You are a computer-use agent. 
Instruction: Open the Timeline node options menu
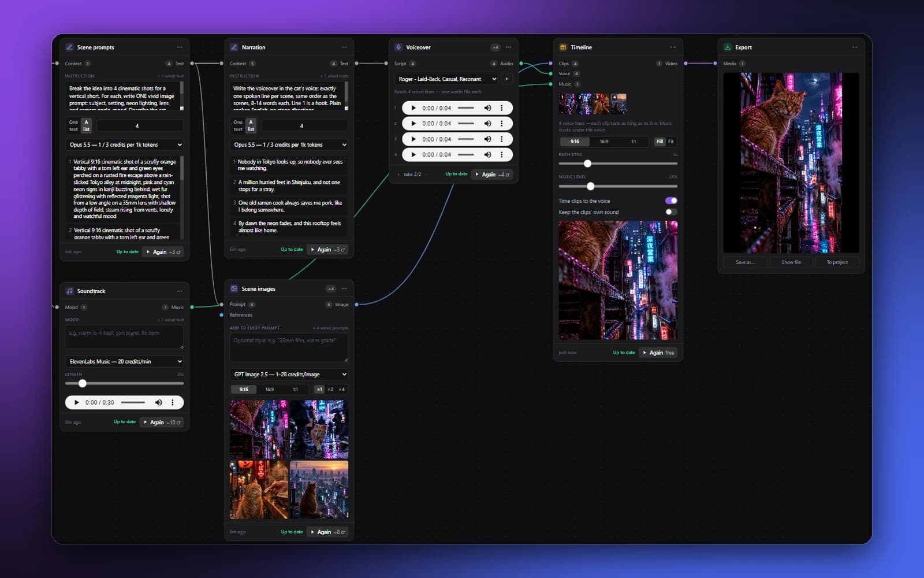pos(673,47)
